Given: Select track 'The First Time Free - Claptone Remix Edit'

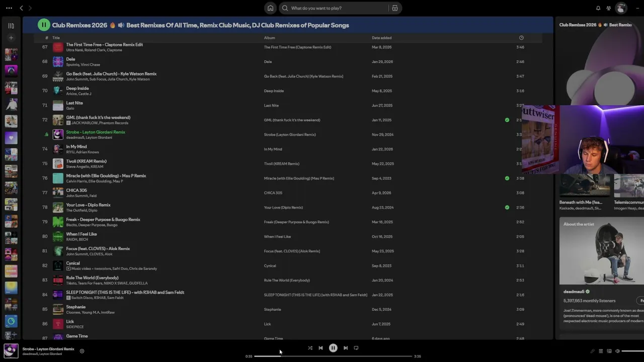Looking at the screenshot, I should click(105, 45).
